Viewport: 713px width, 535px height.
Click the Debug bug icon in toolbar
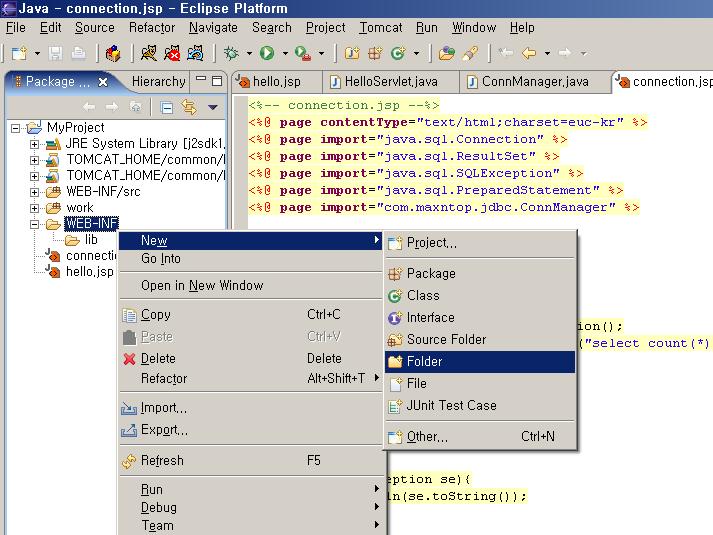[x=232, y=53]
